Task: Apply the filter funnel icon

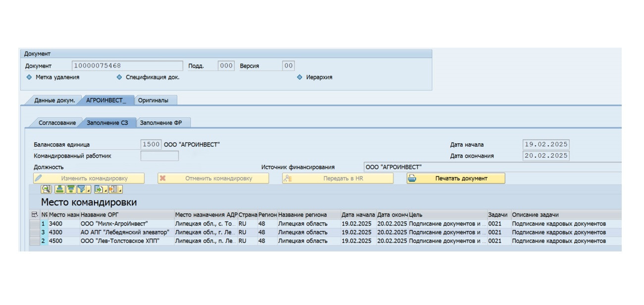Action: pyautogui.click(x=81, y=189)
